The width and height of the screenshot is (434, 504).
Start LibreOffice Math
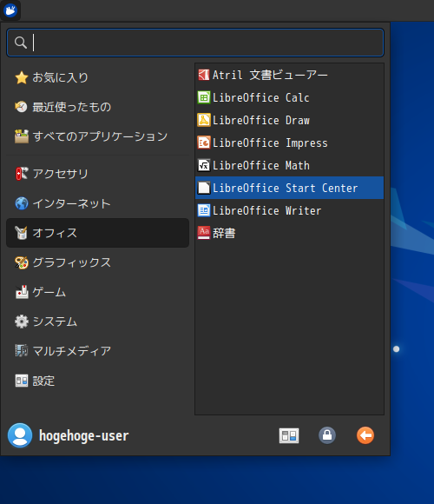click(289, 165)
